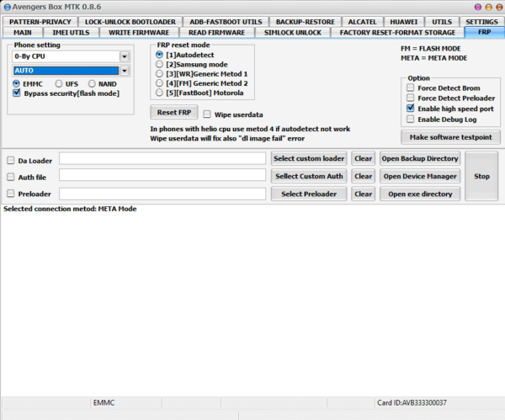Open the ALCATEL tab
505x420 pixels.
click(x=362, y=22)
